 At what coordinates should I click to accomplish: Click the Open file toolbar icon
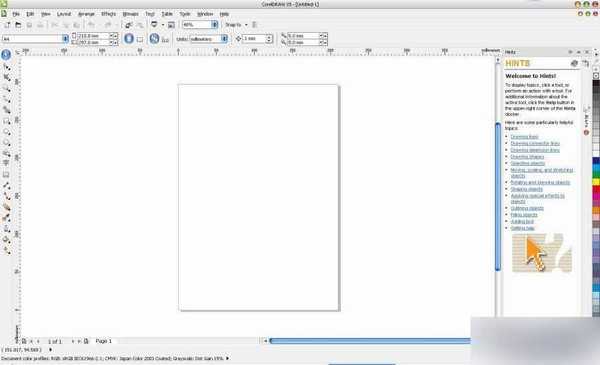[18, 25]
